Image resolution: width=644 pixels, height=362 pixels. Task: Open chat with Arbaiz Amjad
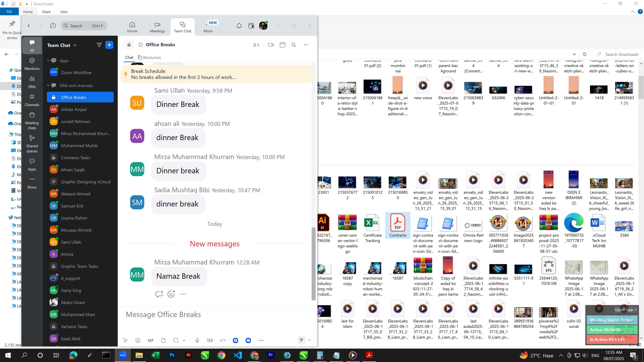coord(80,109)
